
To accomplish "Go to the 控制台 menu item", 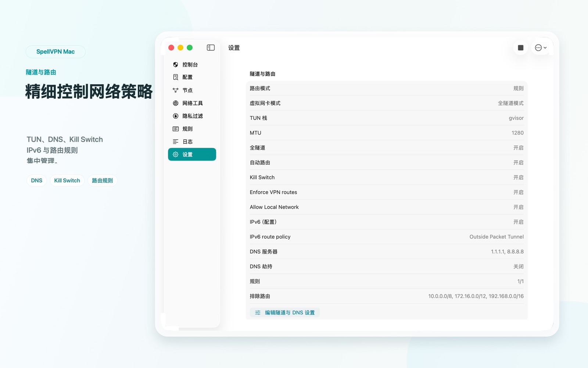I will (192, 64).
